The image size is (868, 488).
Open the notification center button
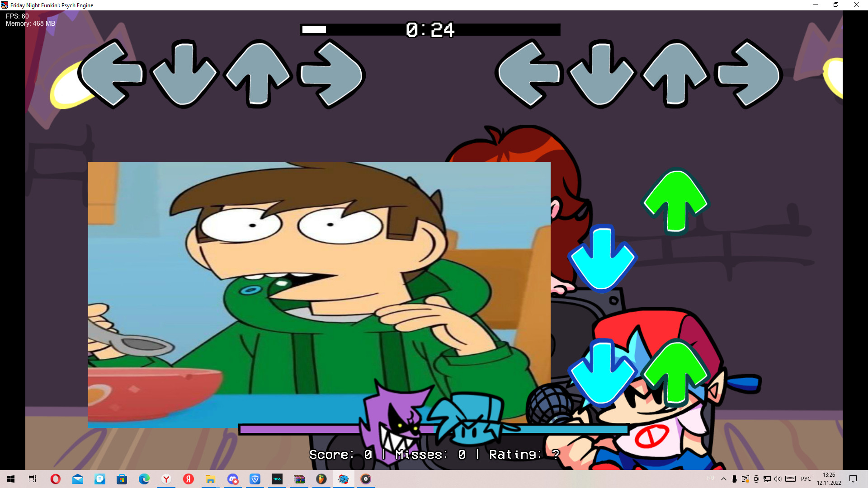(x=853, y=479)
